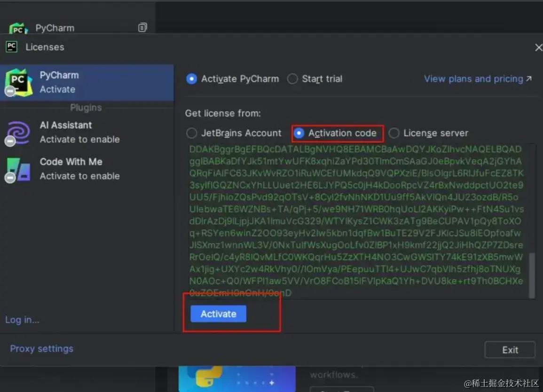The height and width of the screenshot is (392, 543).
Task: Open Proxy settings link
Action: [41, 349]
